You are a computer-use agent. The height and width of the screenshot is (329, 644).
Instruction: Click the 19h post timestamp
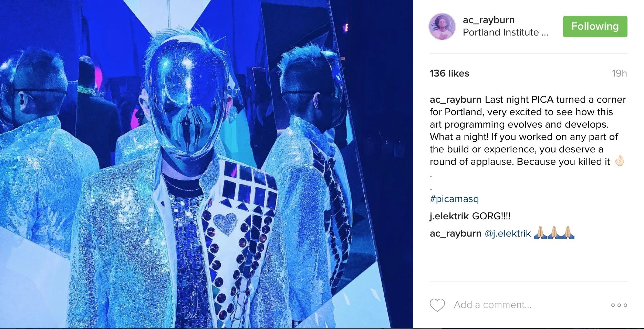[x=619, y=73]
